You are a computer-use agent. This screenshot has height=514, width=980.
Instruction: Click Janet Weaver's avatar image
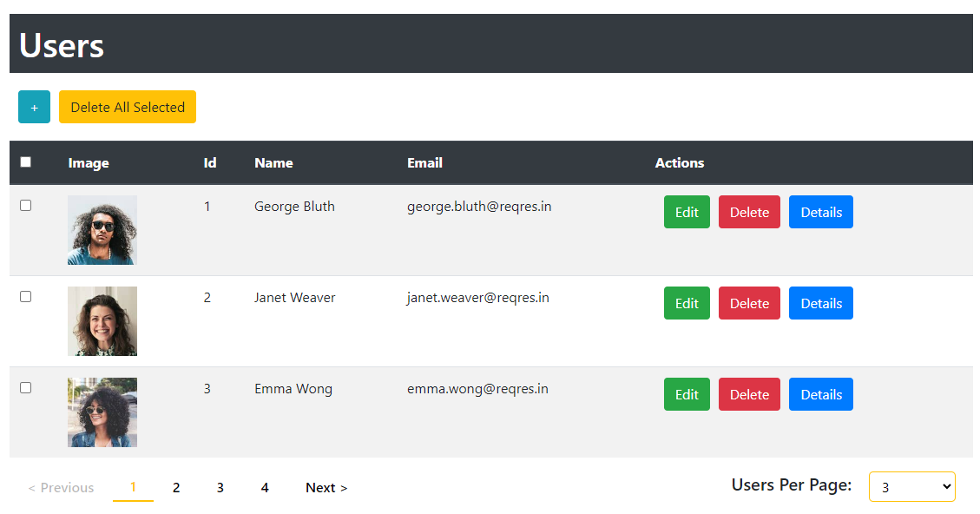tap(102, 321)
